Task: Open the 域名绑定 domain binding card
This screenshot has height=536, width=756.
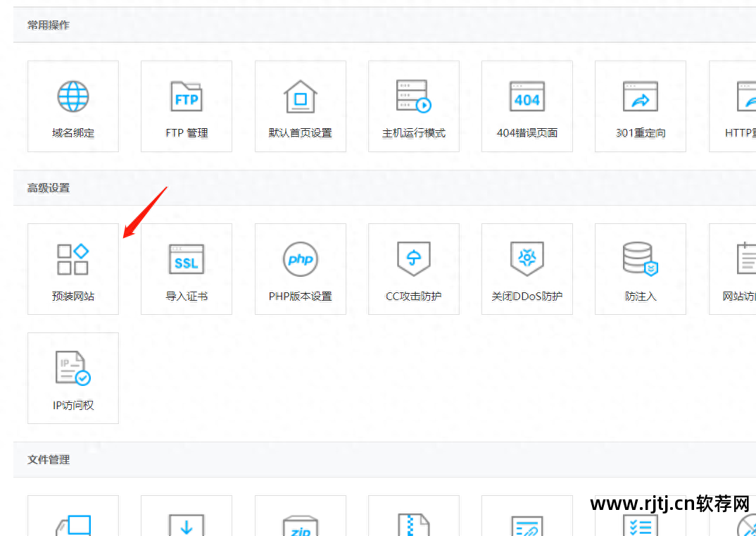Action: (73, 106)
